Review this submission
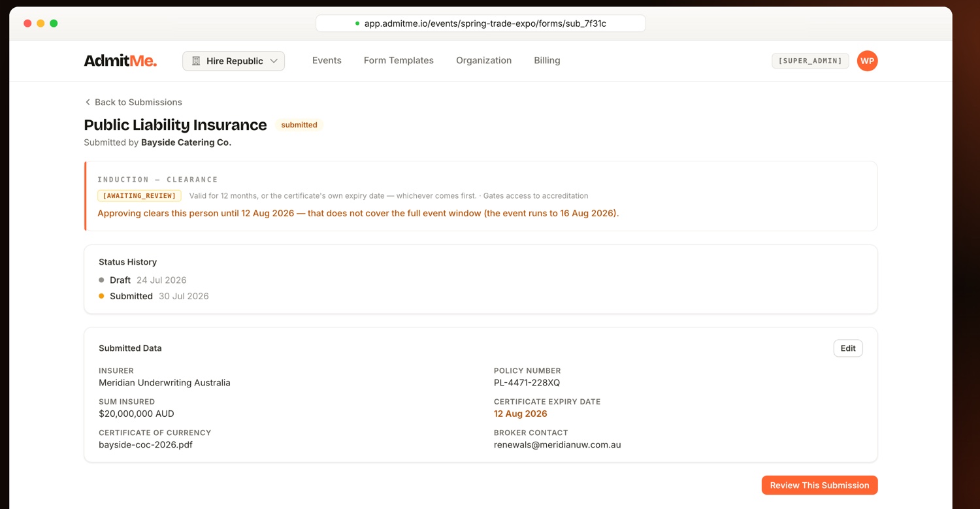This screenshot has width=980, height=509. pos(819,485)
